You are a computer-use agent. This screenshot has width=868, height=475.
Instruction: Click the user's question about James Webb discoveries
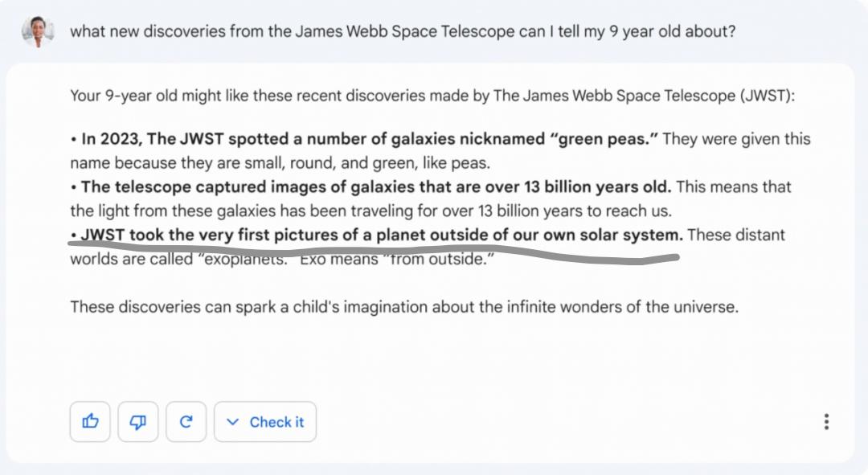point(403,31)
